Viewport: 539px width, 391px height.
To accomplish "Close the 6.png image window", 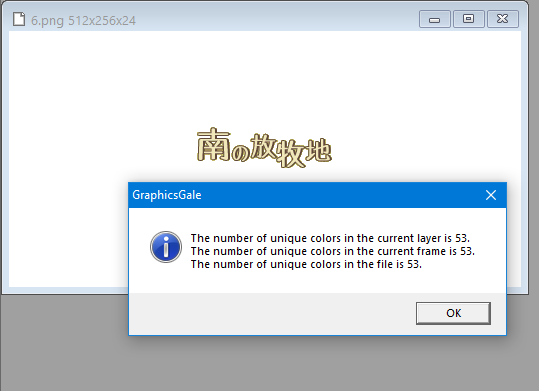I will click(503, 19).
